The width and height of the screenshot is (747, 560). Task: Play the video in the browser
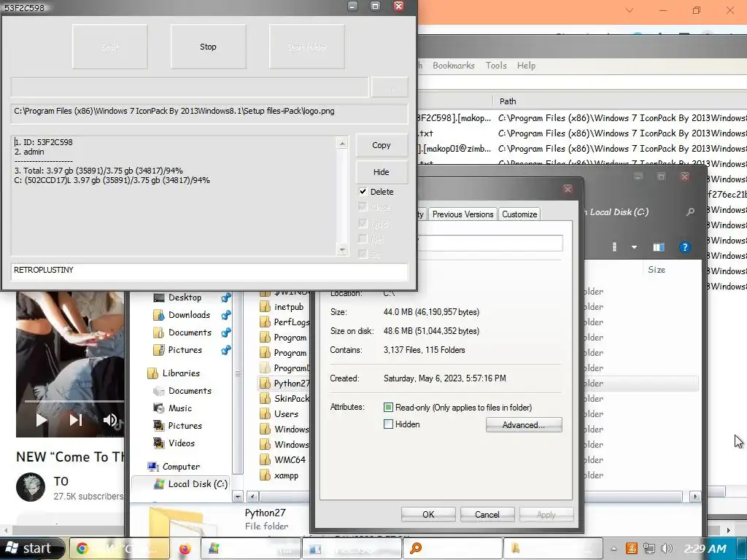42,420
